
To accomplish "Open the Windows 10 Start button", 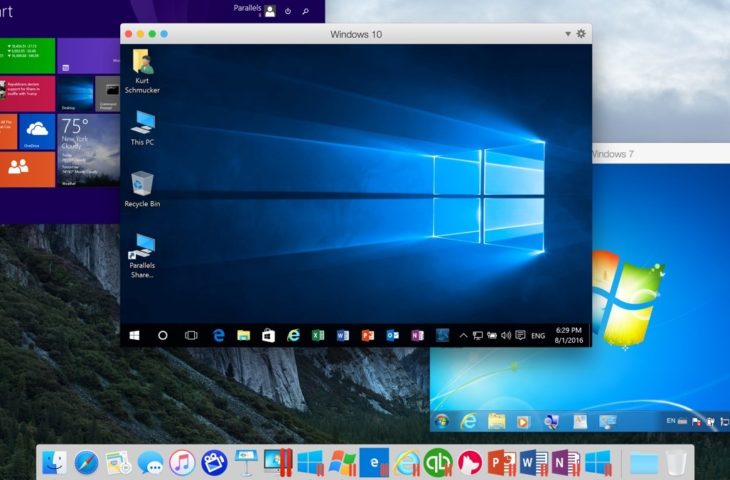I will (x=135, y=335).
